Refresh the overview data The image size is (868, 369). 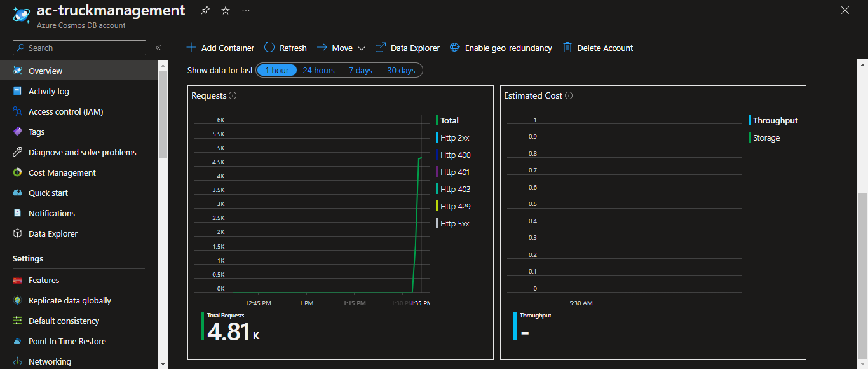285,48
